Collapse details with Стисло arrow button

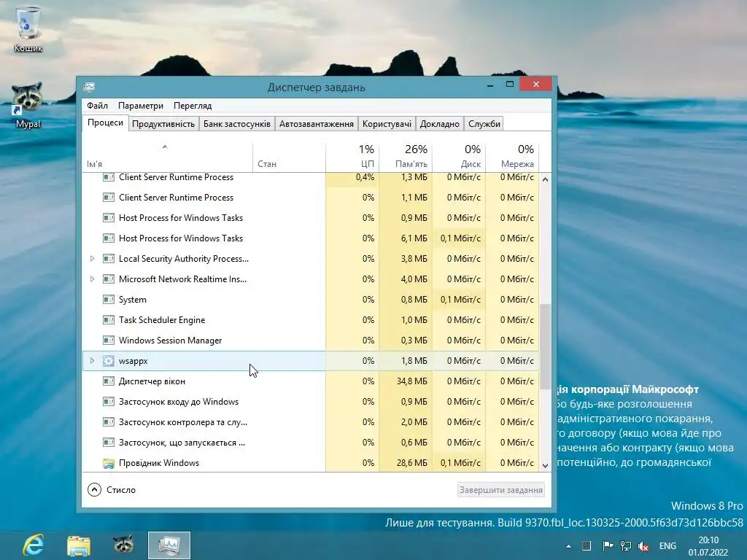(94, 489)
